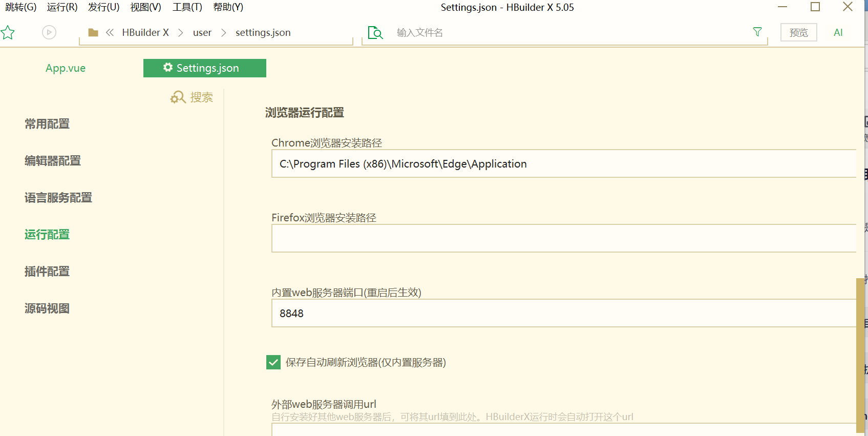
Task: Toggle auto-refresh browser on save checkbox
Action: pyautogui.click(x=273, y=362)
